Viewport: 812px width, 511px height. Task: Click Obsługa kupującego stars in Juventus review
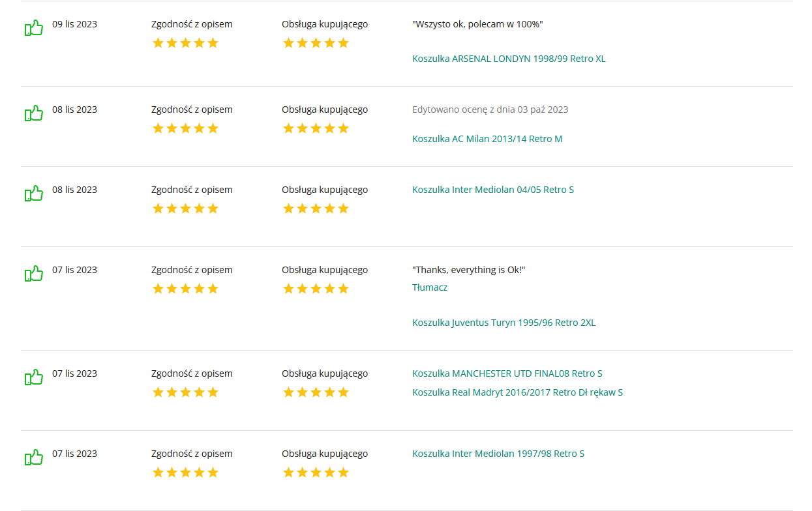coord(316,289)
